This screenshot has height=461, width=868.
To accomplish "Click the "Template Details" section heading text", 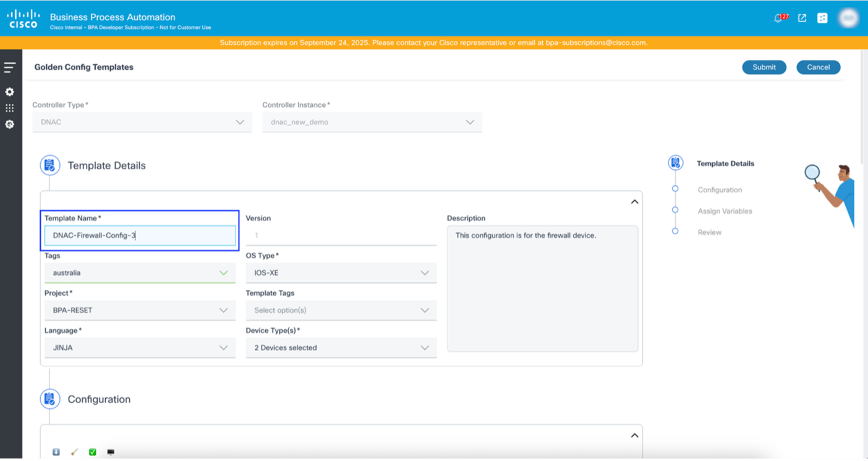I will coord(107,166).
